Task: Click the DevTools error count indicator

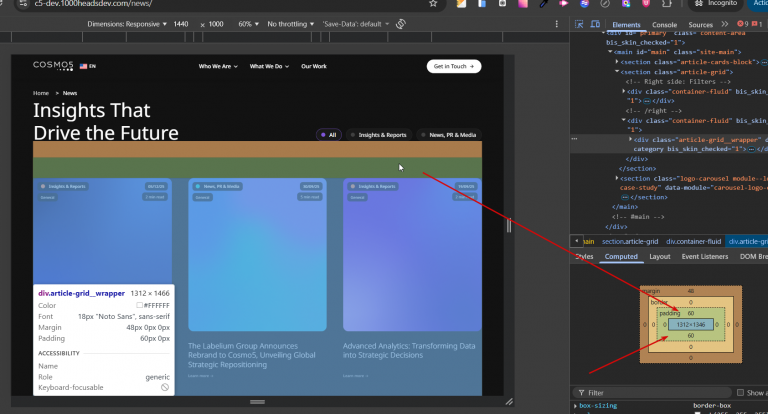Action: coord(743,24)
